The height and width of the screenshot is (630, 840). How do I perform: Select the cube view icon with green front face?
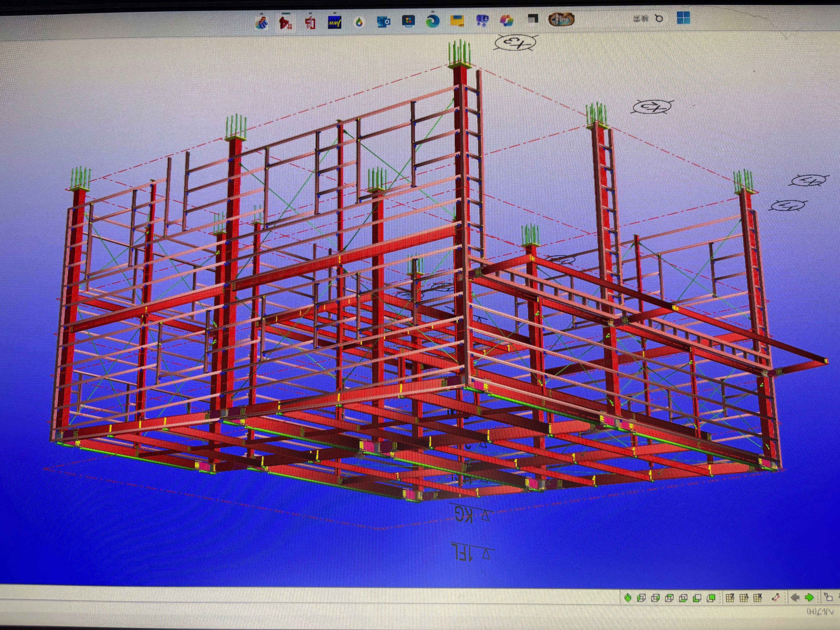(x=711, y=598)
